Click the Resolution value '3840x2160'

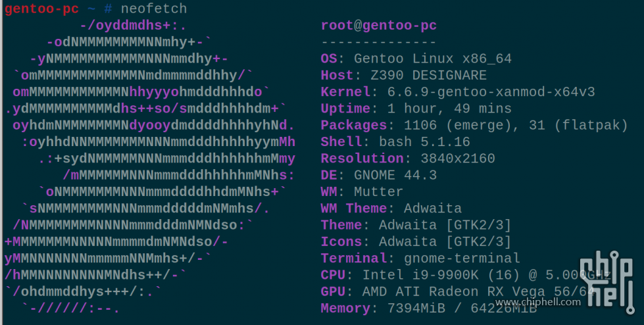[458, 159]
